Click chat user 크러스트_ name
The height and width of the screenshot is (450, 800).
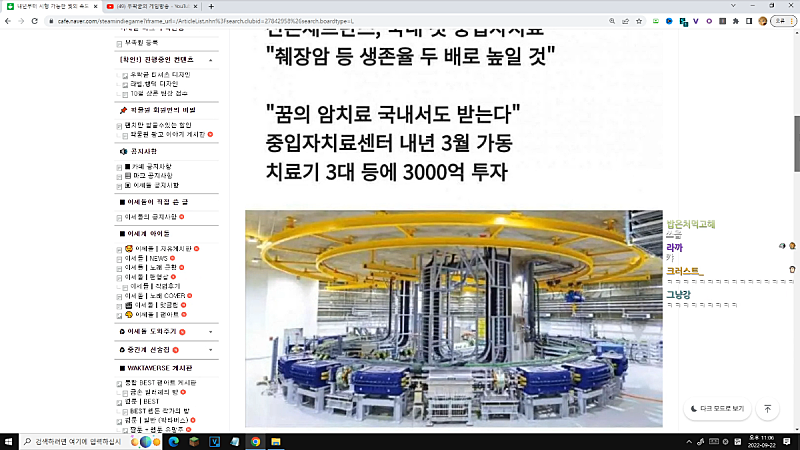tap(685, 271)
